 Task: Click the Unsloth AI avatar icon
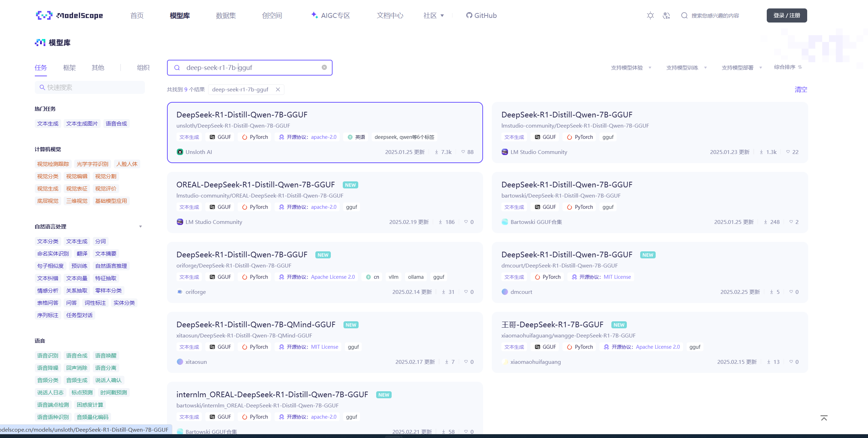[x=180, y=152]
